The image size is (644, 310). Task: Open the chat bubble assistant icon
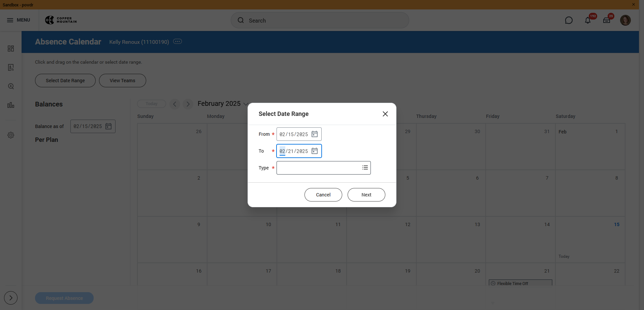[569, 21]
